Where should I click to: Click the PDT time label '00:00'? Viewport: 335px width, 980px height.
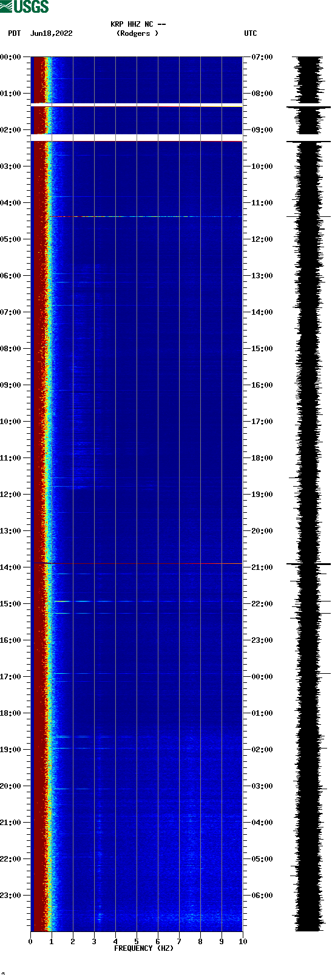(x=10, y=57)
